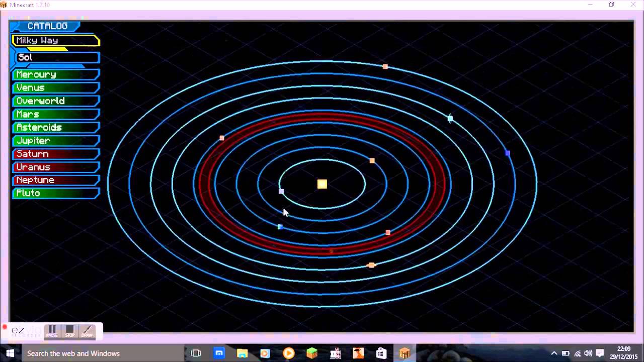Screen dimensions: 644x362
Task: Select Jupiter in the catalog
Action: tap(55, 141)
